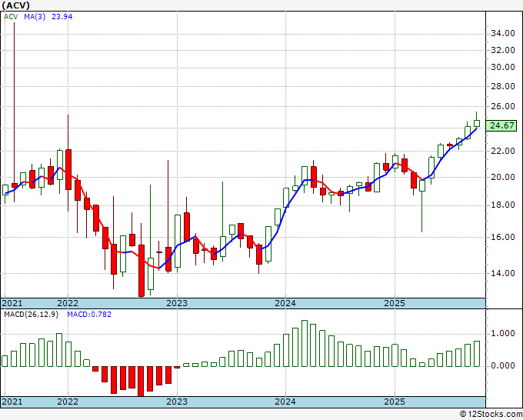Click the 28.00 price axis label

click(503, 86)
